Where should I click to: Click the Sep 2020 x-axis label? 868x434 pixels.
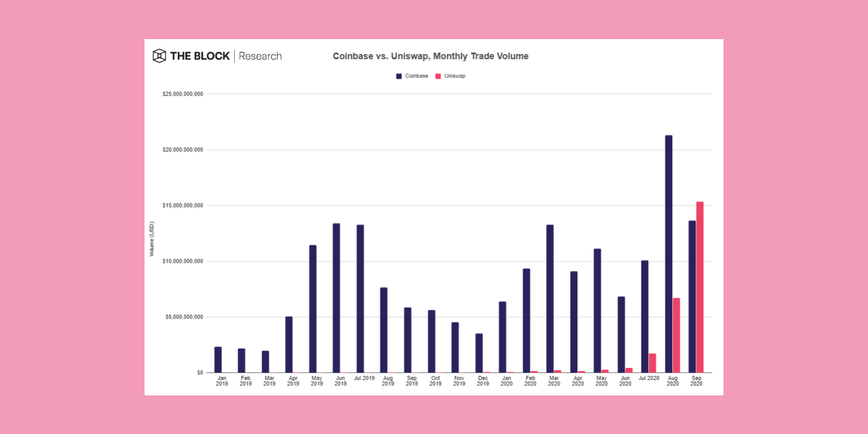(697, 381)
